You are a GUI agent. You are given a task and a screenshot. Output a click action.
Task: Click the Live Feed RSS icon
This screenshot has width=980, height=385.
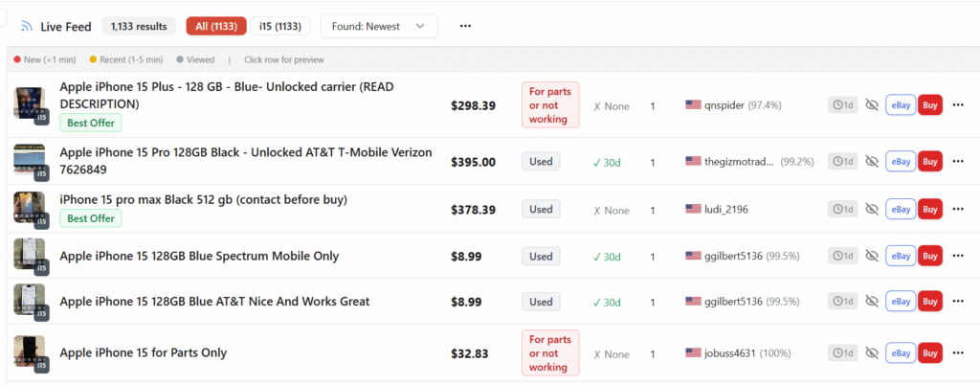(27, 27)
